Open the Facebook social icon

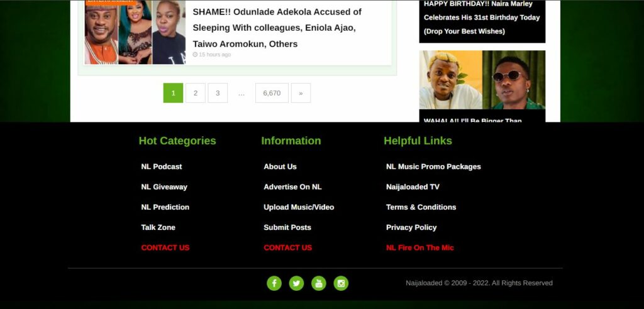[274, 283]
